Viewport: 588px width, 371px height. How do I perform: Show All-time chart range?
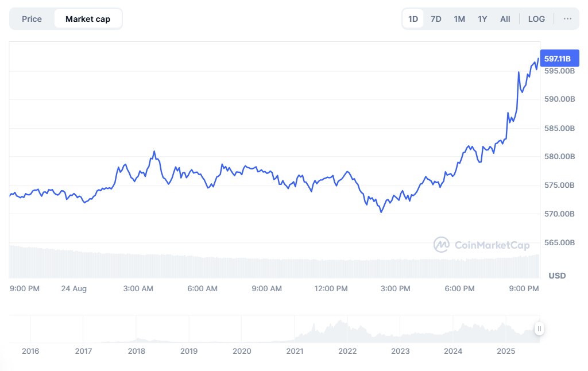(x=505, y=19)
